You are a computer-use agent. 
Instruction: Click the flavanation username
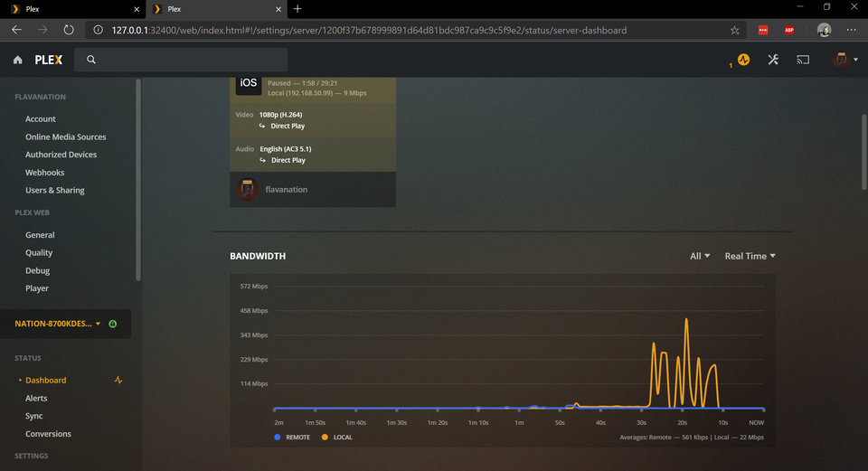[287, 189]
